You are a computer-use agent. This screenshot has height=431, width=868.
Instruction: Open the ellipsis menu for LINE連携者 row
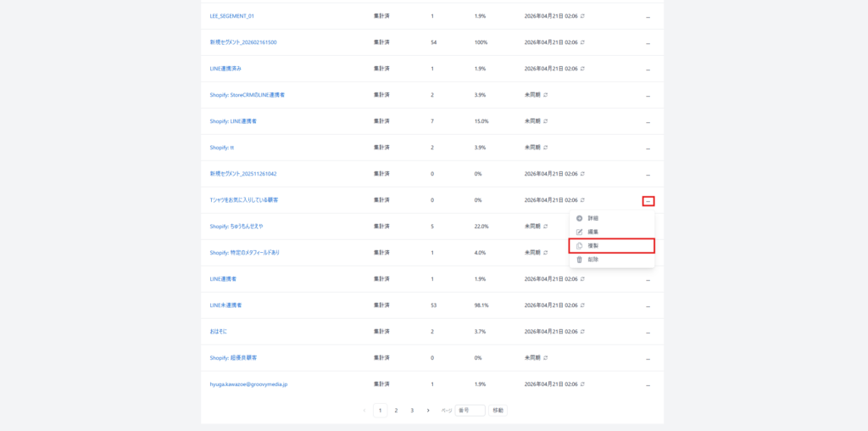point(648,279)
